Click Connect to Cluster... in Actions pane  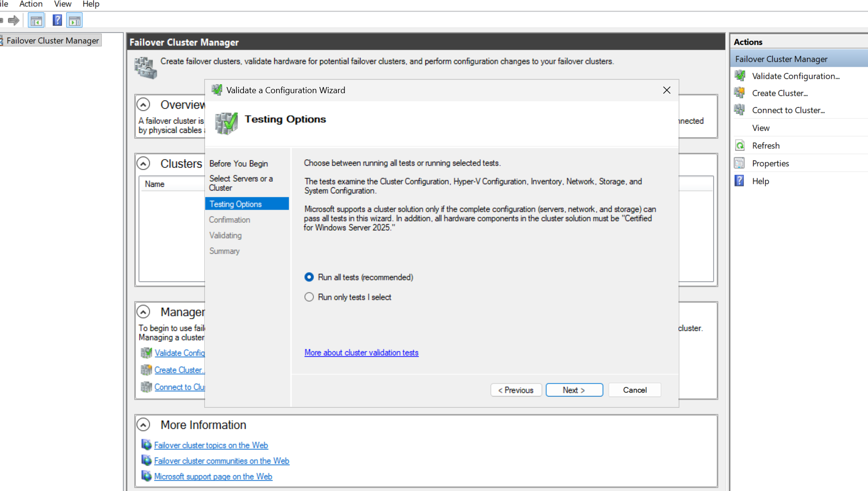[x=788, y=110]
